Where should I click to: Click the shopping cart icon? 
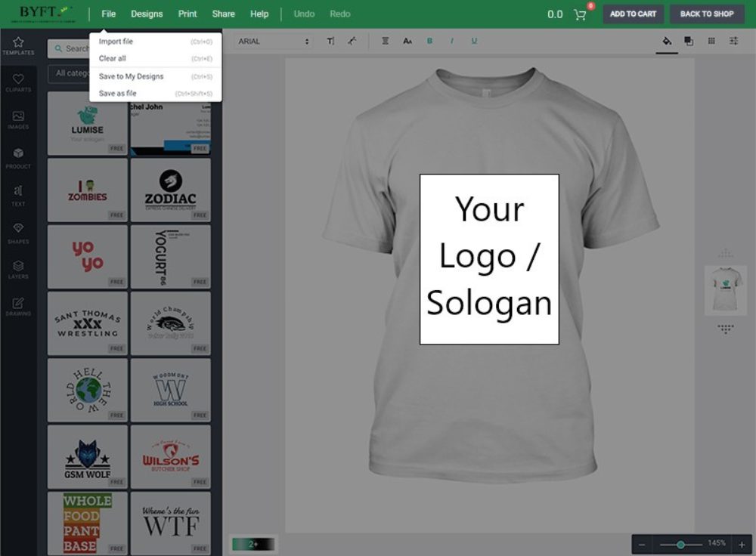click(580, 14)
